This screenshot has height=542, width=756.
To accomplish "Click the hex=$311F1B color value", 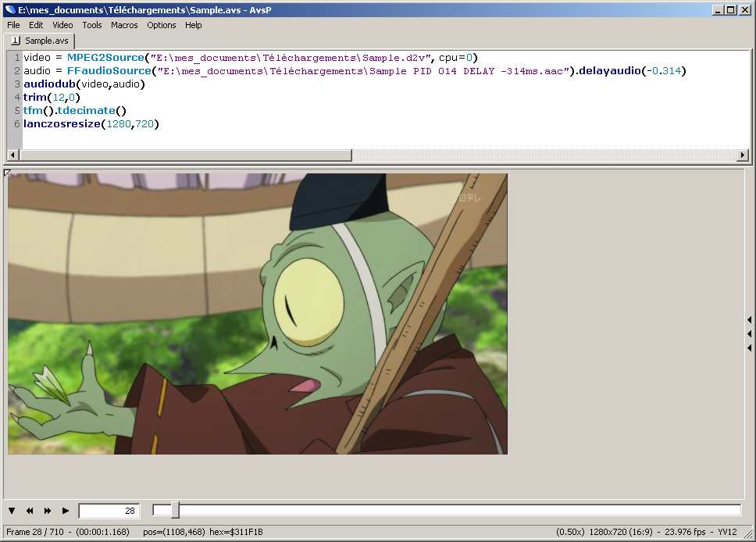I will click(x=236, y=532).
